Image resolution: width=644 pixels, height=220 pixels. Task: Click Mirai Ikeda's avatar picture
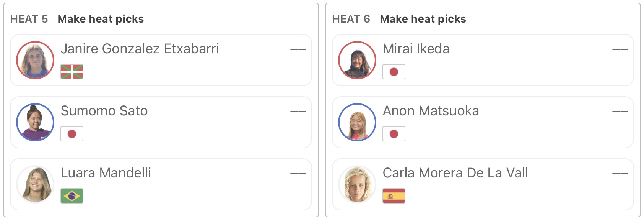tap(357, 60)
